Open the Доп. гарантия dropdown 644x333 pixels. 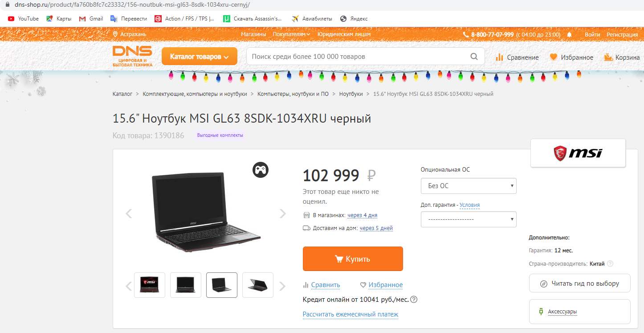[469, 219]
